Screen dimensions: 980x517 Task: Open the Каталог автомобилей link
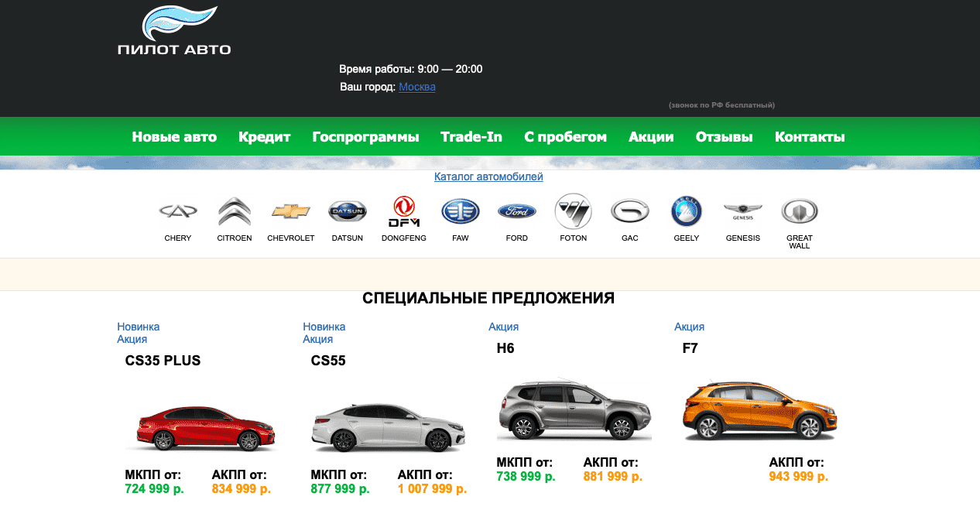(x=489, y=176)
